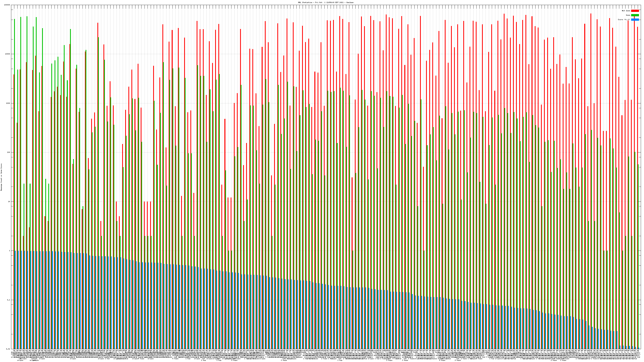Image resolution: width=644 pixels, height=362 pixels.
Task: Click the 10000 y-axis tick label
Action: coord(8,54)
